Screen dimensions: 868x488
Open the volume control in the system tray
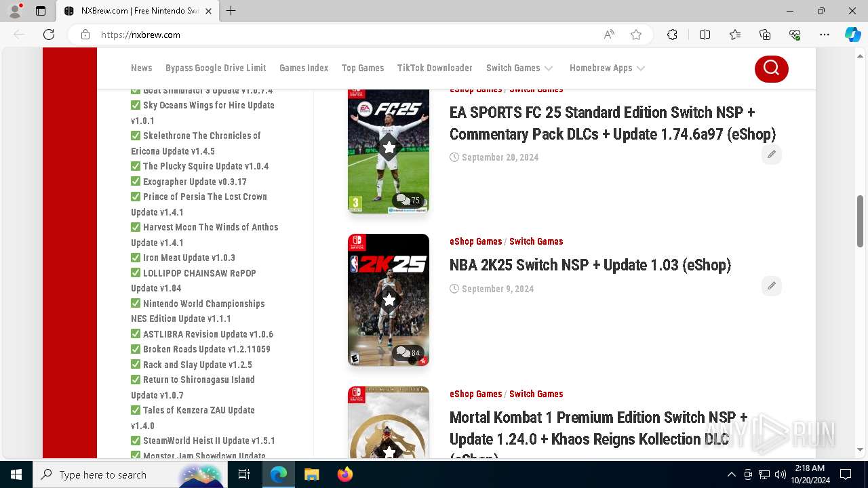(780, 474)
